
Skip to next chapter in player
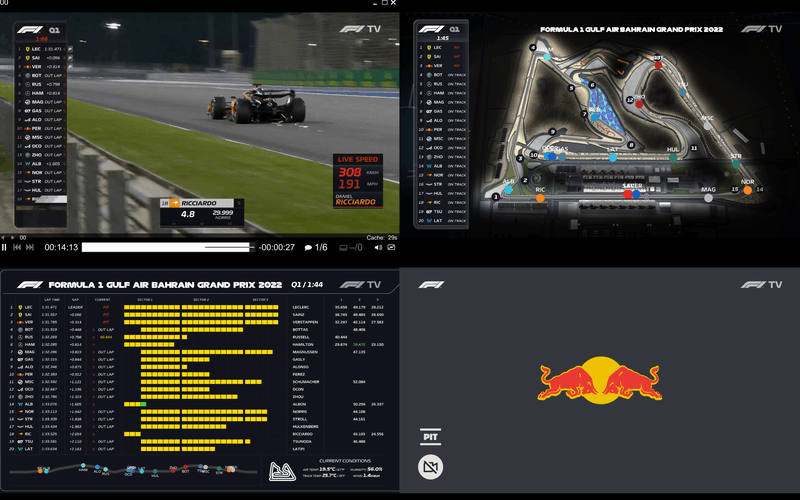(x=30, y=247)
